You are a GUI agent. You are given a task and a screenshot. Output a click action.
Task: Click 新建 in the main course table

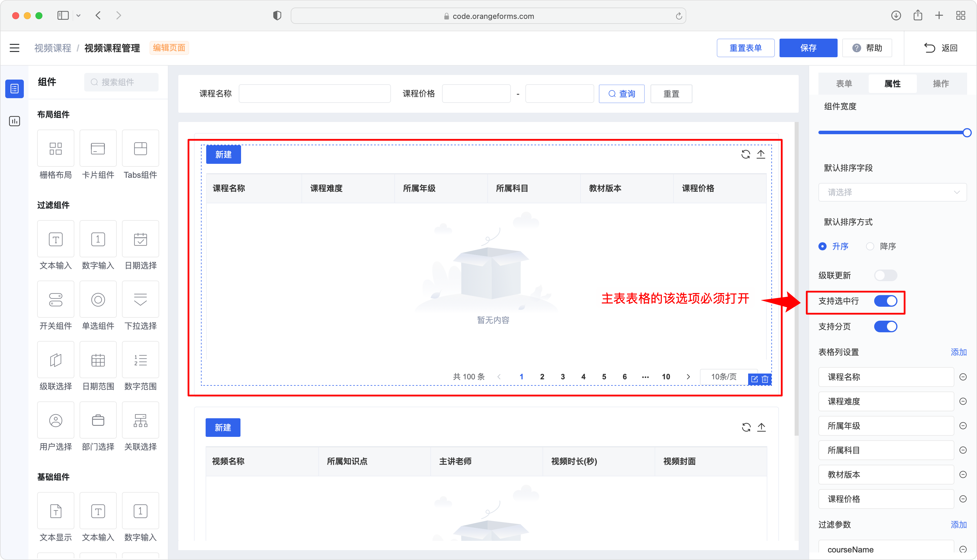click(223, 155)
